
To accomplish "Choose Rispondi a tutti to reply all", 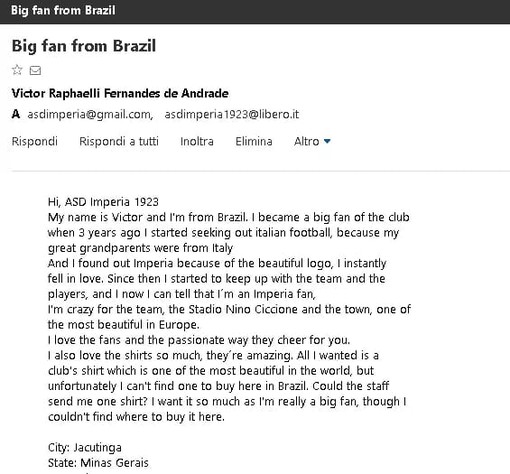I will point(119,141).
